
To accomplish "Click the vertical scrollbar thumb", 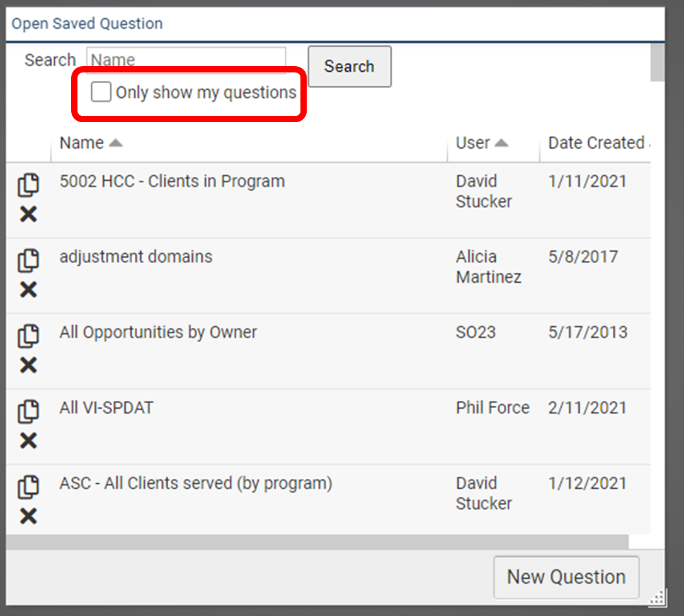I will point(658,62).
